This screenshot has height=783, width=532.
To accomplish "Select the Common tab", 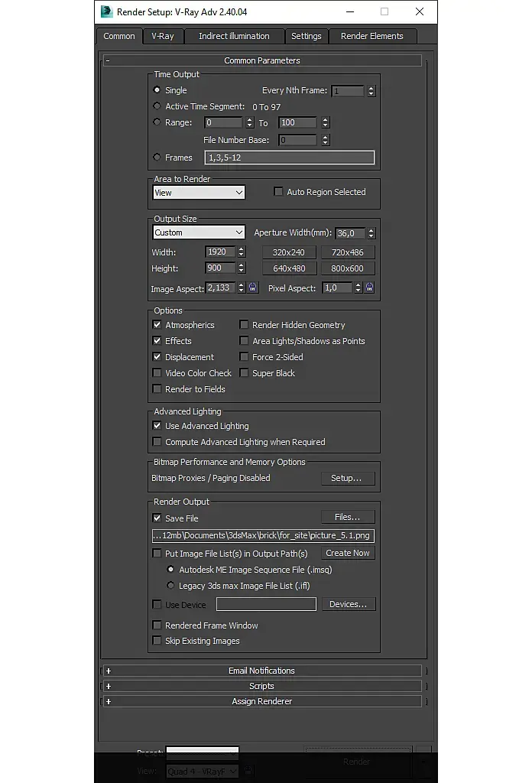I will click(119, 36).
